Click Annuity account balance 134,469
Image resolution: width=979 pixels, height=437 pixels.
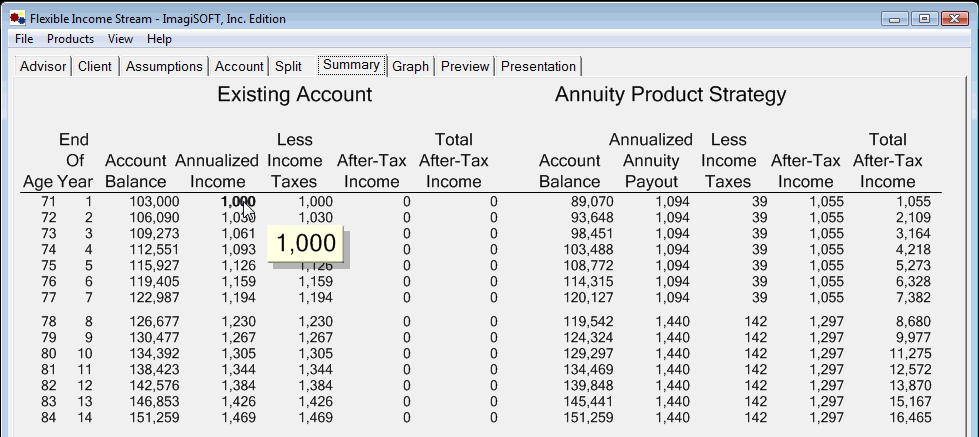pos(589,370)
